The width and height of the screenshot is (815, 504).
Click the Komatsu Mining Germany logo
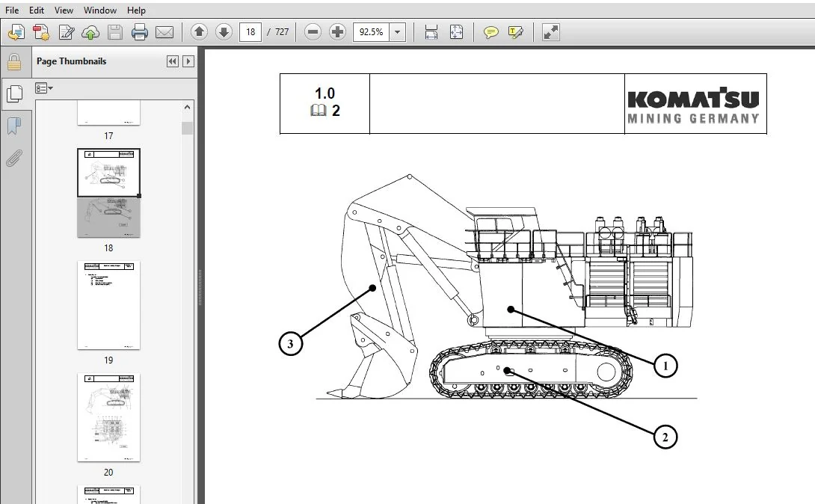tap(693, 105)
